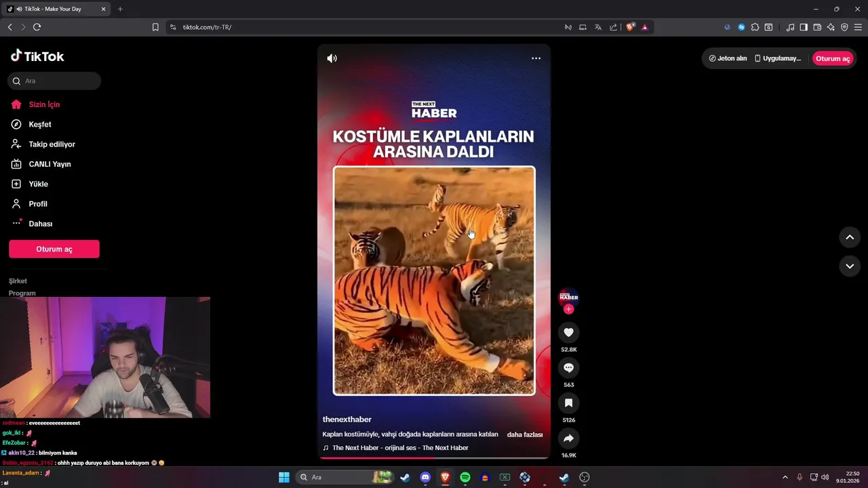Bookmark this page in the address bar
Image resolution: width=868 pixels, height=488 pixels.
click(x=155, y=27)
